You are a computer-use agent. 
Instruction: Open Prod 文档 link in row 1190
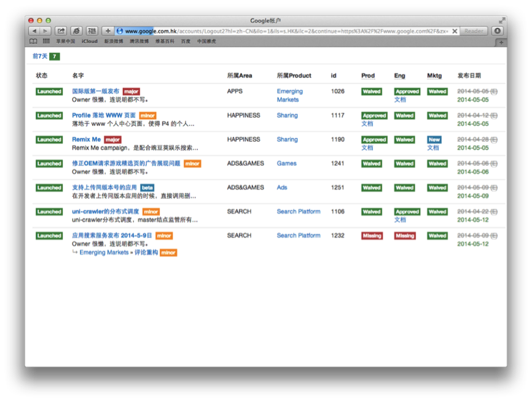(x=367, y=148)
